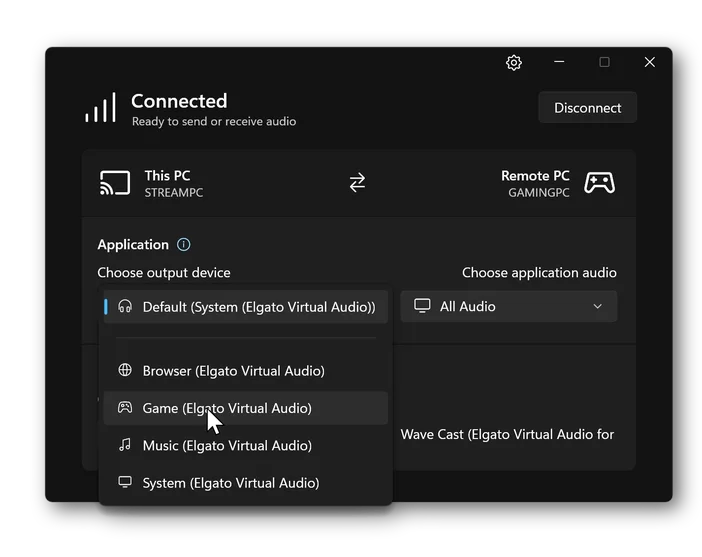The height and width of the screenshot is (557, 702).
Task: Close the window
Action: click(x=650, y=62)
